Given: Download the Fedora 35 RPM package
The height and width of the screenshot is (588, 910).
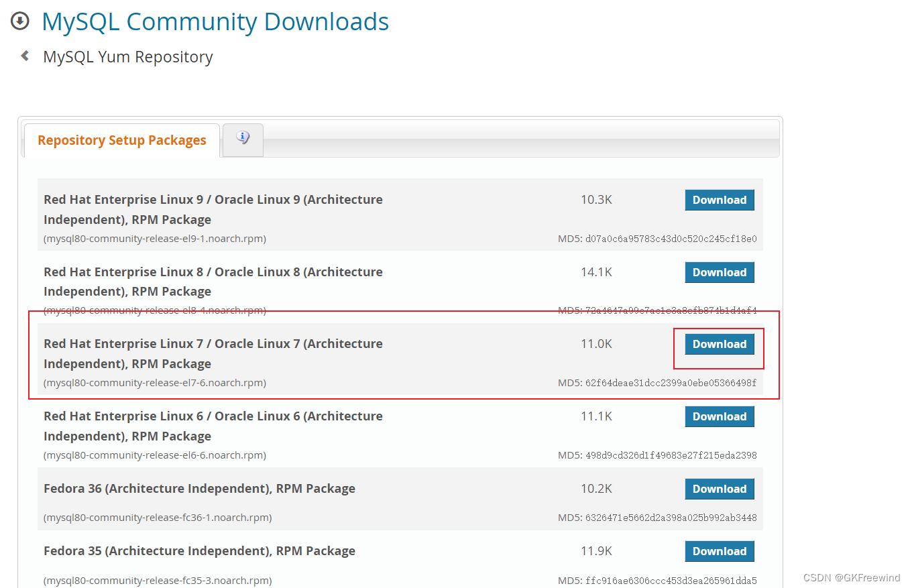Looking at the screenshot, I should [720, 551].
